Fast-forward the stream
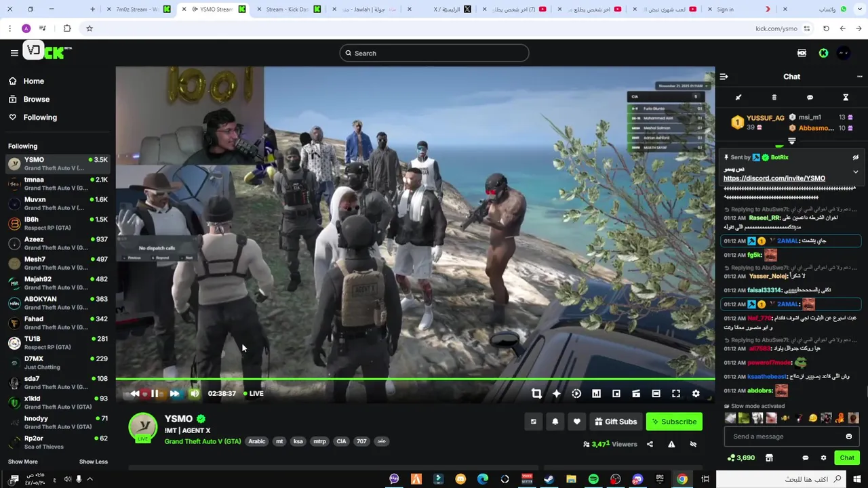Image resolution: width=868 pixels, height=488 pixels. tap(174, 393)
